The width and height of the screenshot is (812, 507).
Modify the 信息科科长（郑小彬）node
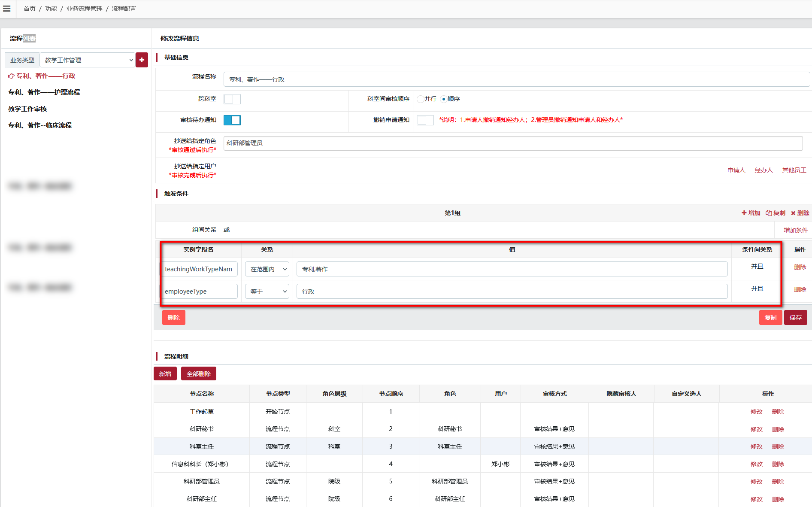point(757,464)
